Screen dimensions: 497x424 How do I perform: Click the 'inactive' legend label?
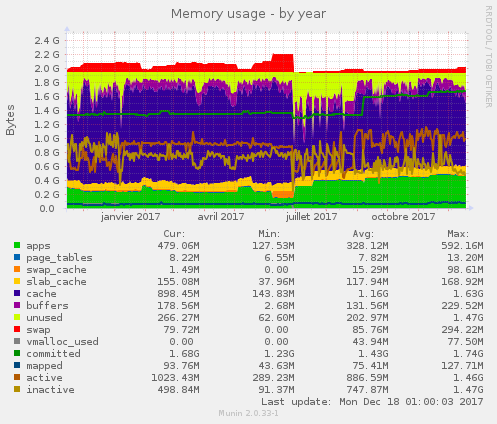pos(50,390)
